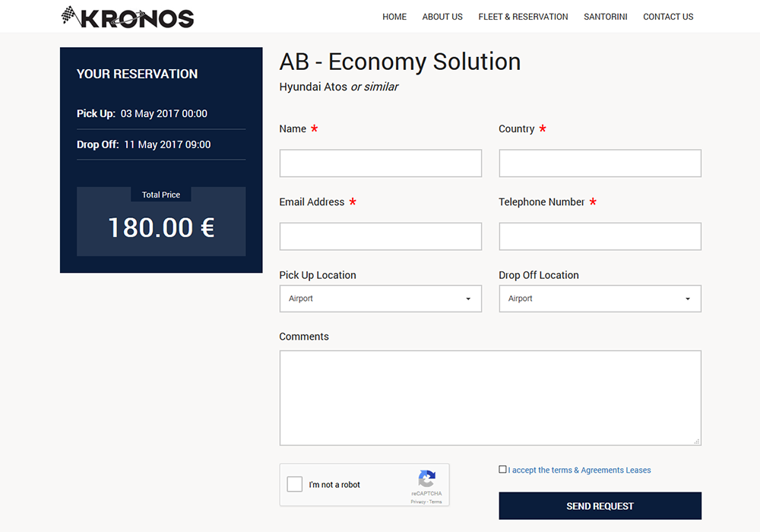This screenshot has height=532, width=760.
Task: Click the reCAPTCHA logo icon
Action: pyautogui.click(x=426, y=479)
